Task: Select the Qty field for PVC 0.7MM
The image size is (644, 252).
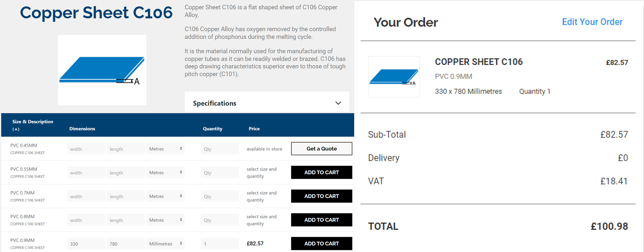Action: tap(220, 196)
